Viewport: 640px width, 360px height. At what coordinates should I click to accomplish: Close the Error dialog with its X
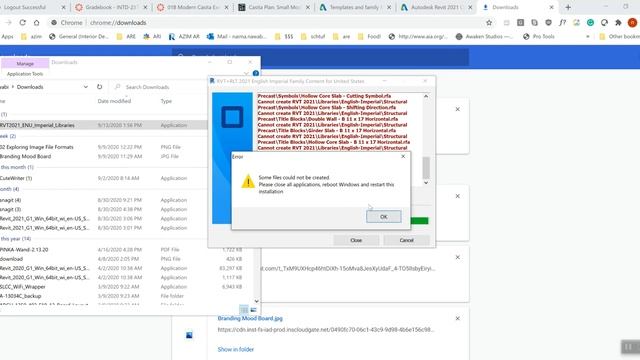[x=403, y=156]
